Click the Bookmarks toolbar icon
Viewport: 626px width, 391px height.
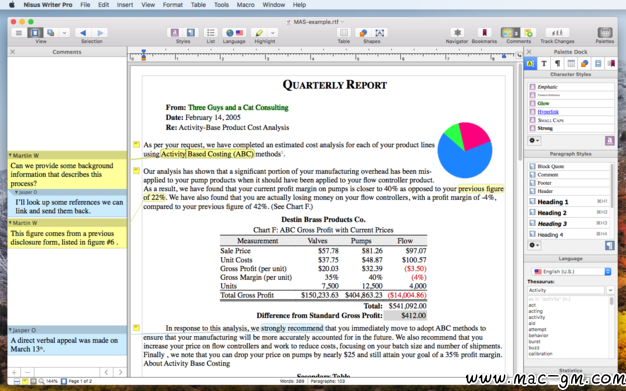484,33
